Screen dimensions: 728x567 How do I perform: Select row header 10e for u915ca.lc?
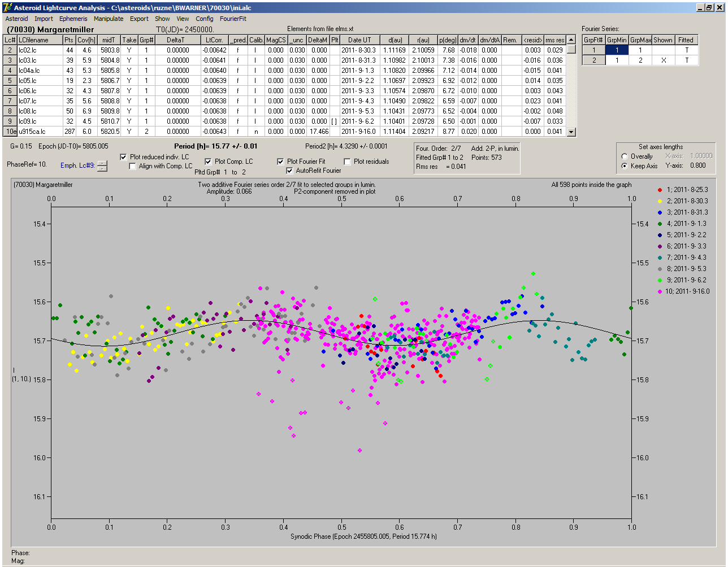coord(10,132)
